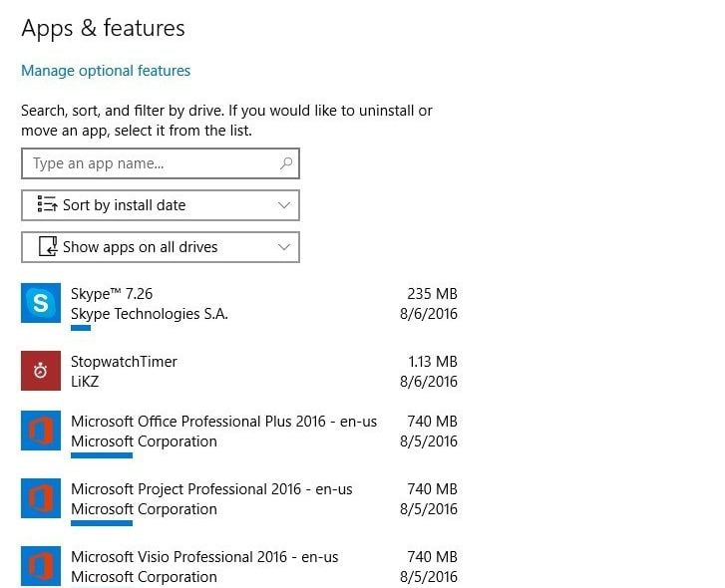Image resolution: width=725 pixels, height=588 pixels.
Task: Open the Sort by install date dropdown
Action: pyautogui.click(x=161, y=205)
